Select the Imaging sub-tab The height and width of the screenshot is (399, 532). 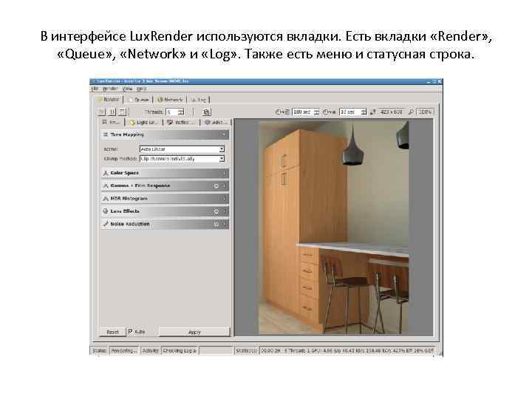112,122
